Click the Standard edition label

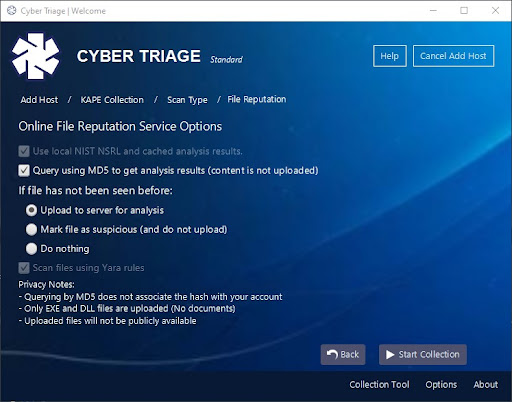click(x=226, y=60)
